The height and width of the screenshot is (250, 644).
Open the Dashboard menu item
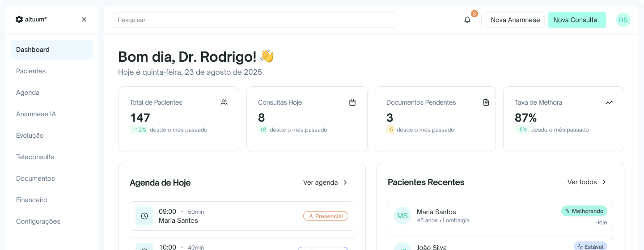tap(52, 50)
